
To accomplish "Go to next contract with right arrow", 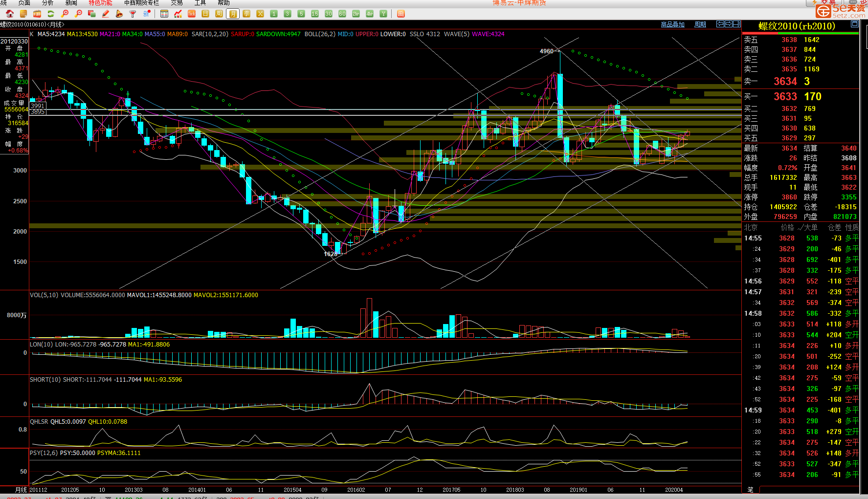I will 728,24.
